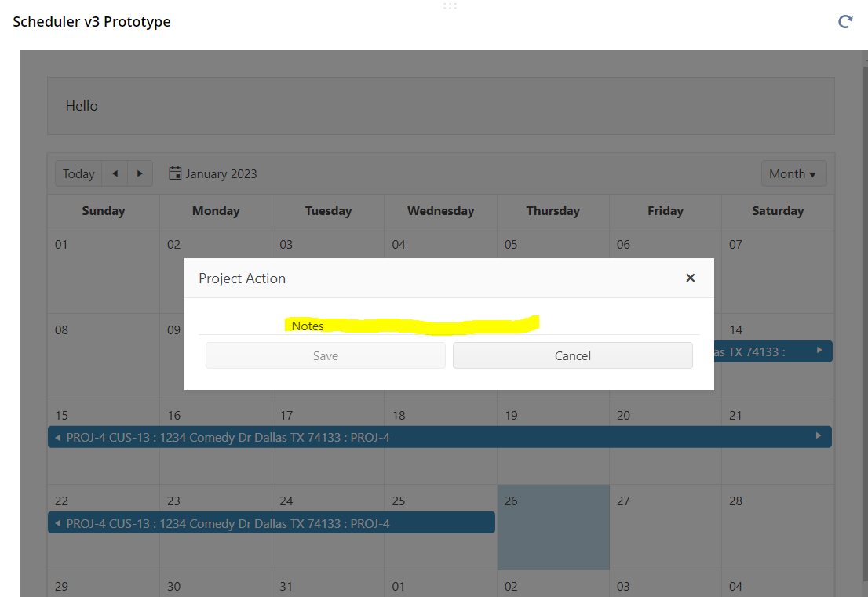Close the Project Action dialog
Image resolution: width=868 pixels, height=597 pixels.
[x=690, y=278]
